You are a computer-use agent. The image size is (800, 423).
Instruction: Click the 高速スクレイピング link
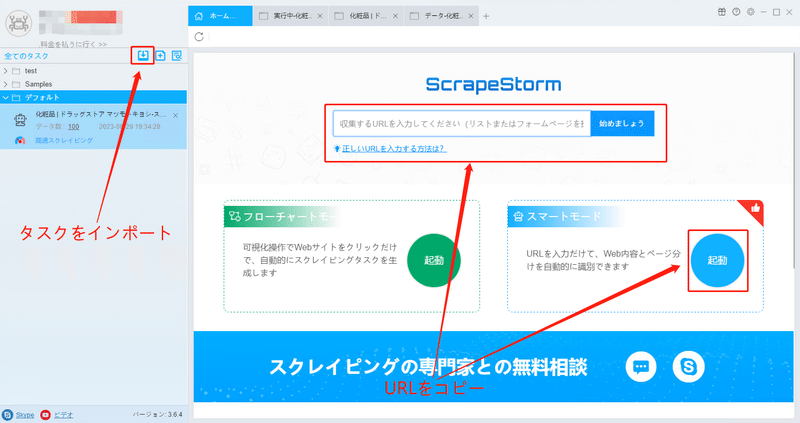[64, 140]
